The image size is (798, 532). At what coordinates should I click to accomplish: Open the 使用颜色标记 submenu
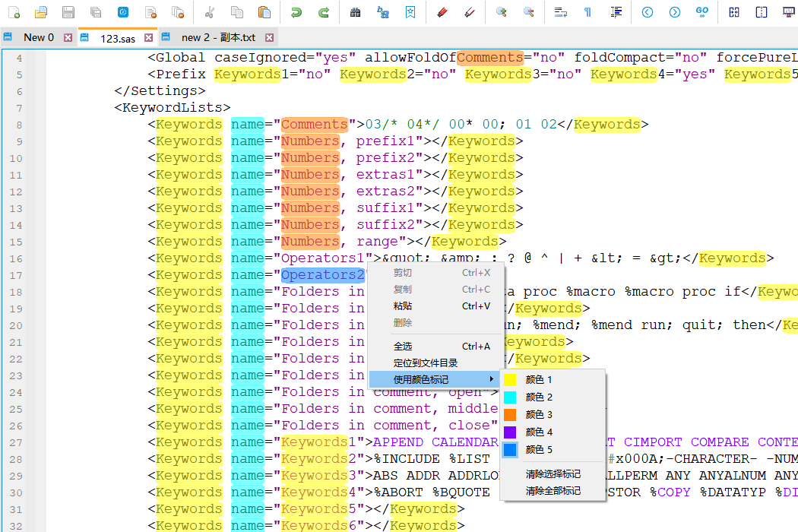437,380
